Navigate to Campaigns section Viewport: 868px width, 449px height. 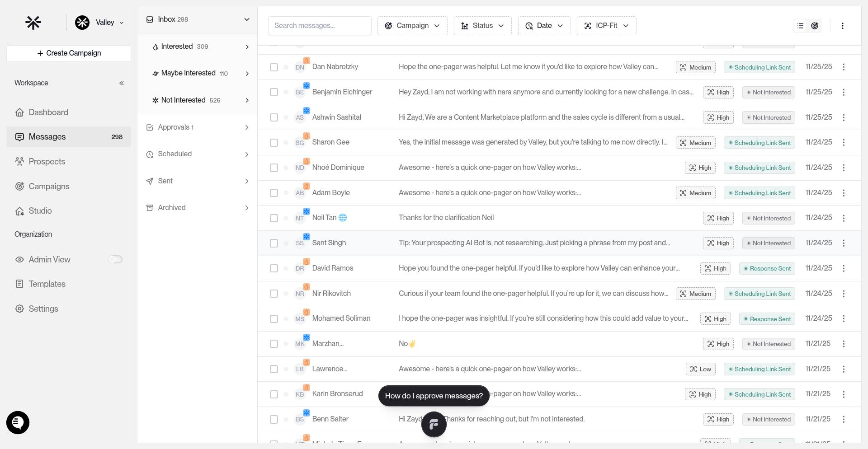tap(69, 187)
